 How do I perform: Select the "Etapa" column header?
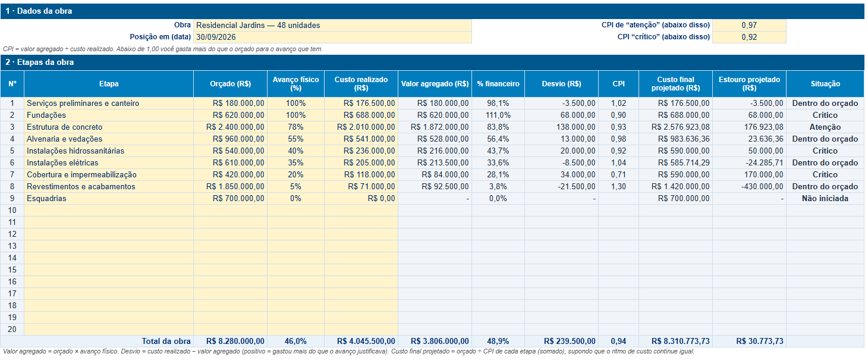[109, 84]
